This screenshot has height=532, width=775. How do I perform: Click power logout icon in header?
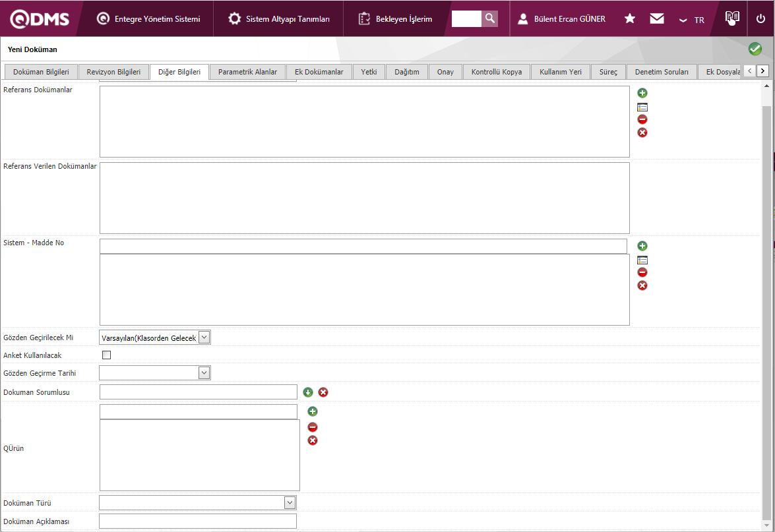pyautogui.click(x=760, y=18)
